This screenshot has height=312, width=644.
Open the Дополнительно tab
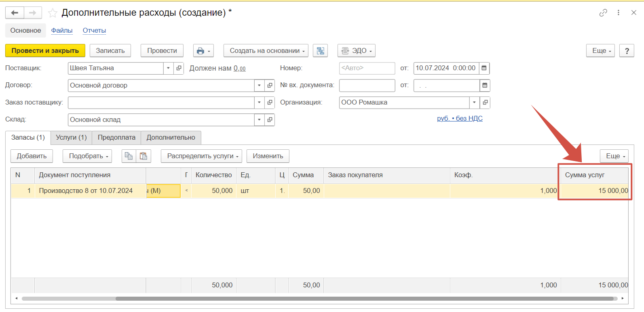[171, 138]
